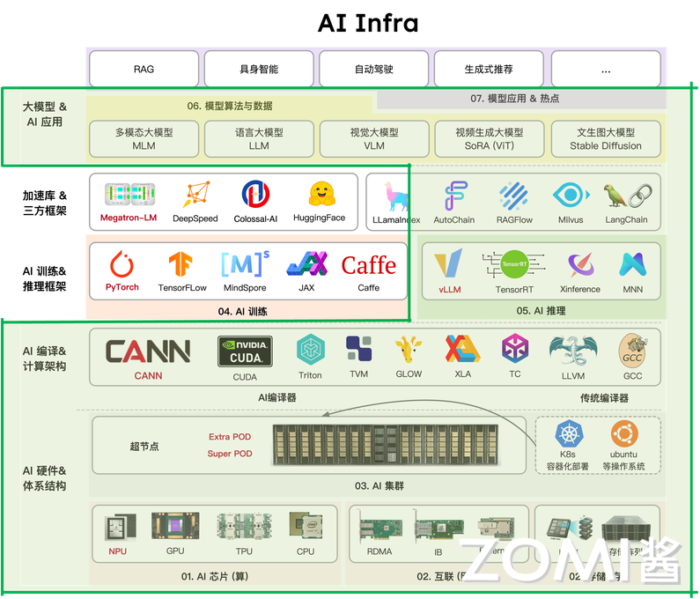
Task: Select the Milvus eye icon
Action: pos(570,196)
